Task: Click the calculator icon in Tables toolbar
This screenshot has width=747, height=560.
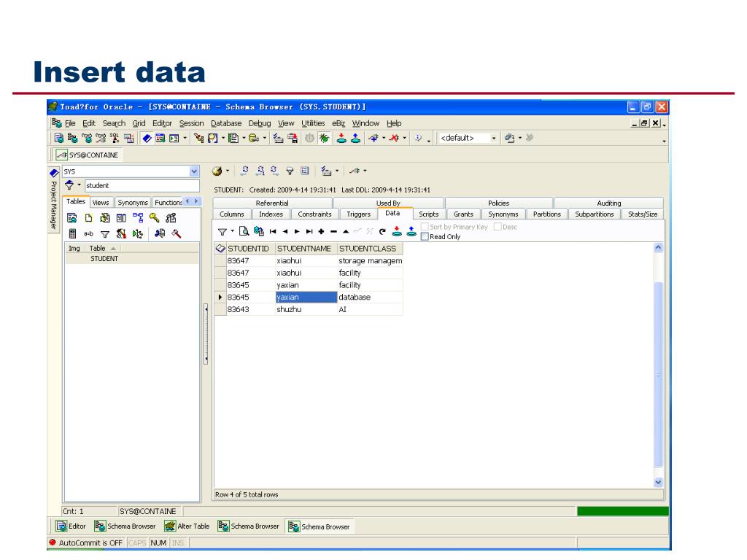Action: click(72, 233)
